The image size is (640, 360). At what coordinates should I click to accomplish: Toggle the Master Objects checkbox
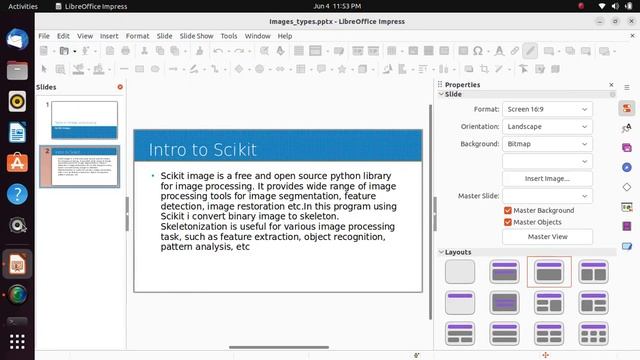508,222
